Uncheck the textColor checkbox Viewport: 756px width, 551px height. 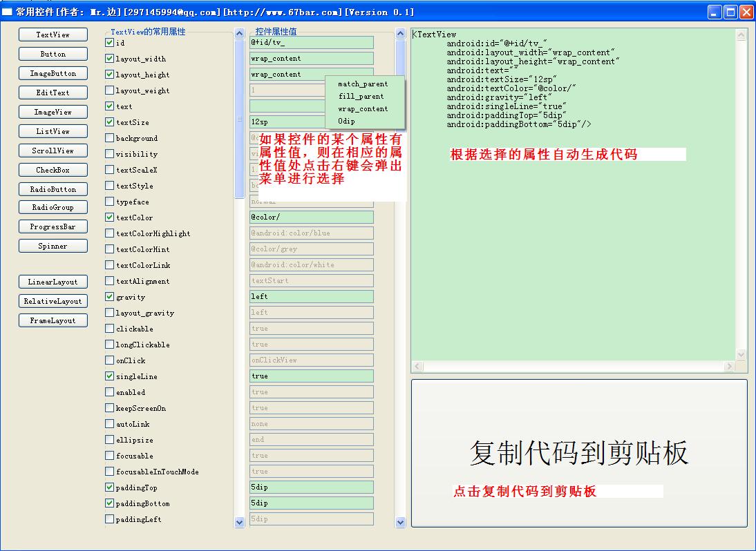click(109, 217)
